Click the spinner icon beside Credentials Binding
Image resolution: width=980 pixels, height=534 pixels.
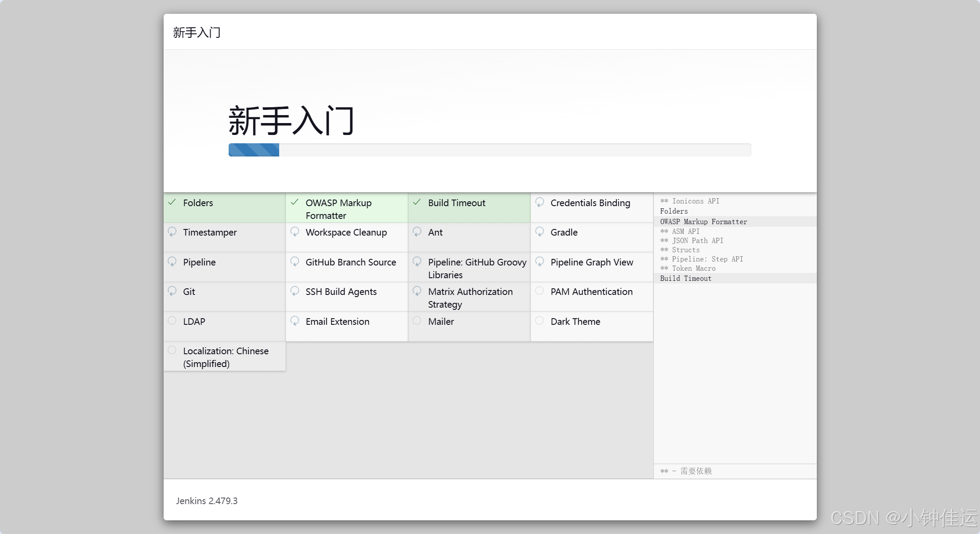(539, 202)
